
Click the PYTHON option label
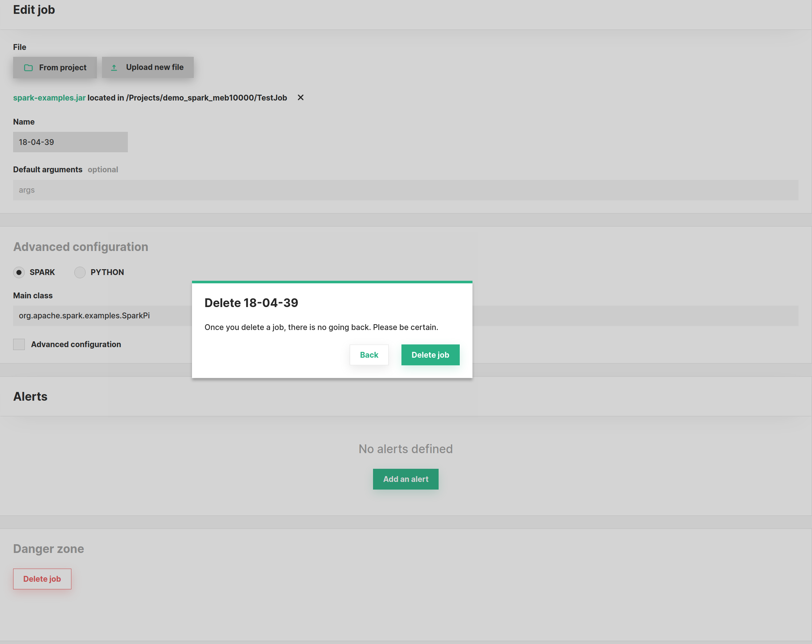pyautogui.click(x=107, y=272)
